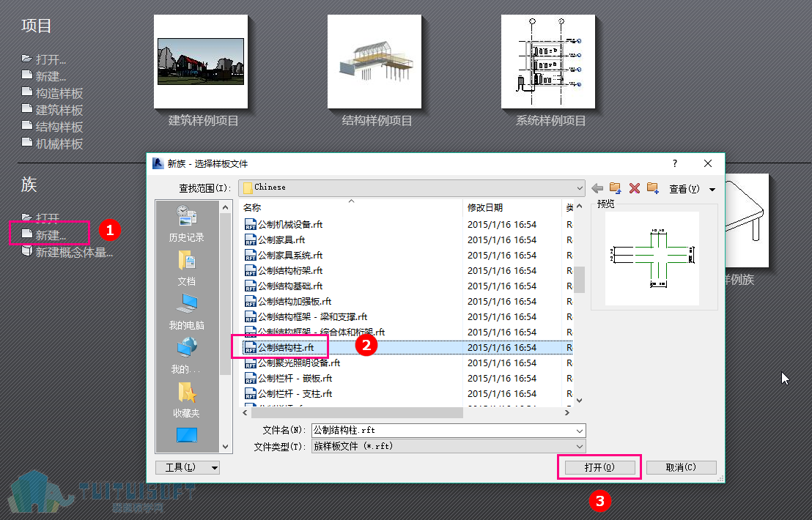Click 2015/1/16 16:54 date of 公制家具.rft
812x520 pixels.
pyautogui.click(x=502, y=240)
